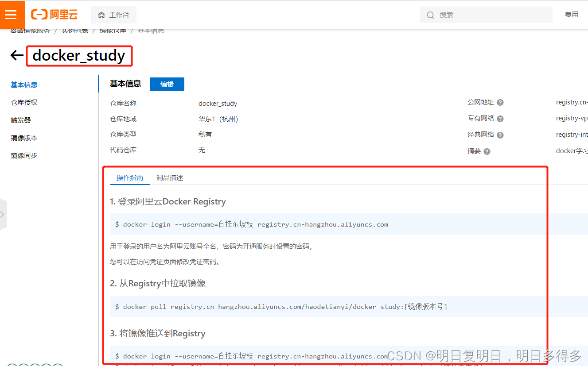Select 基本信息 in the sidebar
This screenshot has height=366, width=588.
point(24,85)
